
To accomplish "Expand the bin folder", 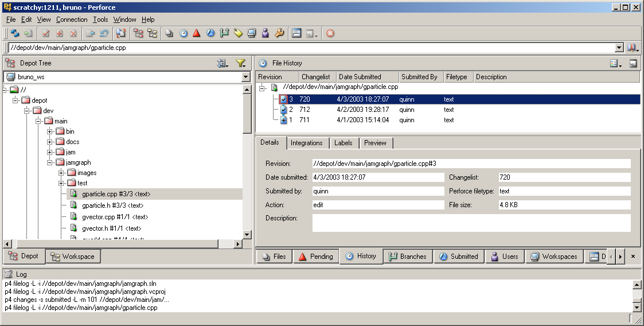I will coord(50,131).
